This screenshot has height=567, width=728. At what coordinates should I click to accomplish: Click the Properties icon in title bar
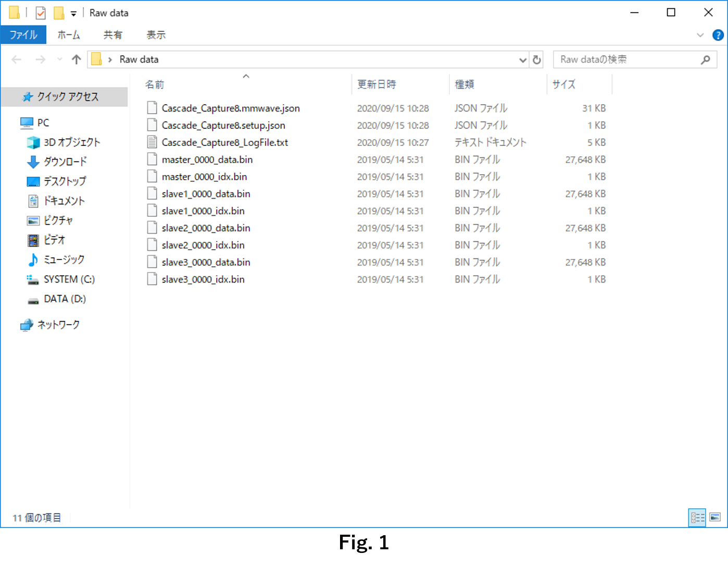(41, 13)
